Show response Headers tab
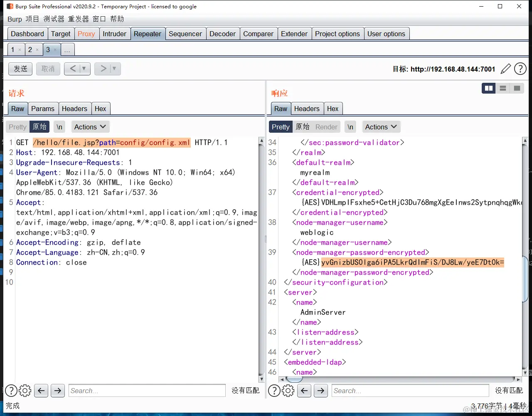Screen dimensions: 532x416 point(307,109)
